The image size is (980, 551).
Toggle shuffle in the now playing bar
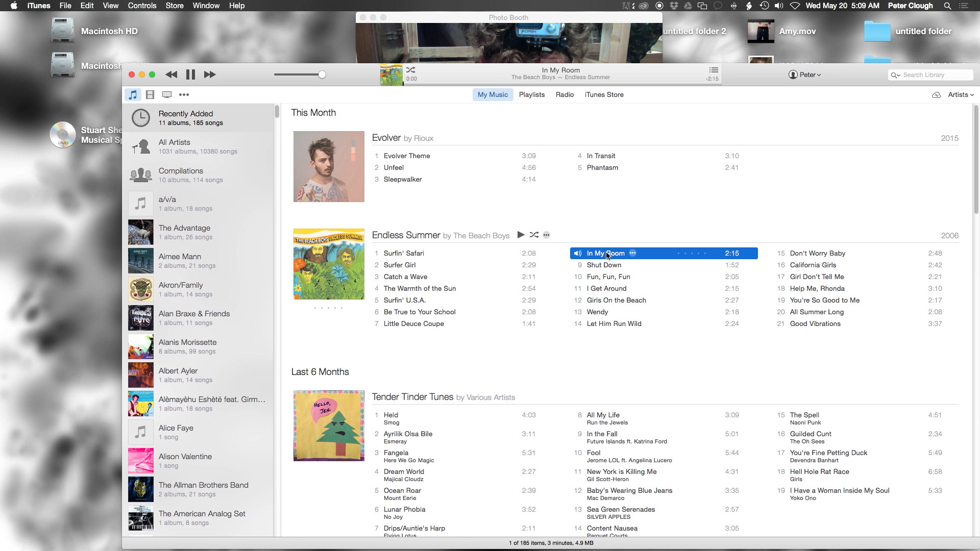pyautogui.click(x=410, y=70)
